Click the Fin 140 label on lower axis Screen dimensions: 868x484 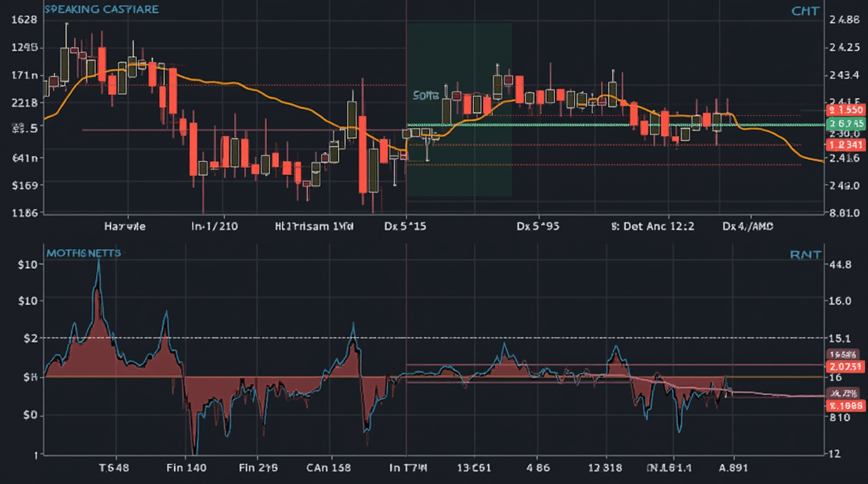(x=187, y=468)
